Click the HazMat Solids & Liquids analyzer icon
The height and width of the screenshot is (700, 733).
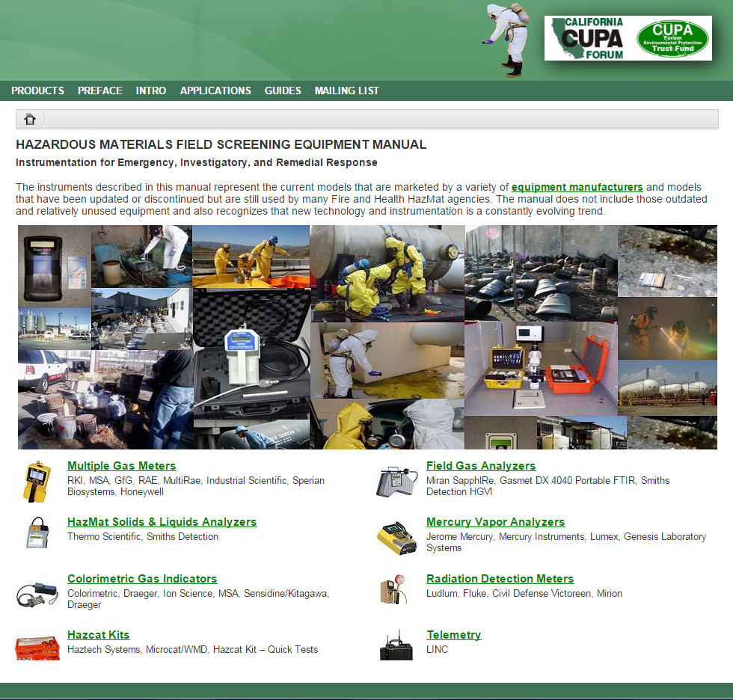37,532
